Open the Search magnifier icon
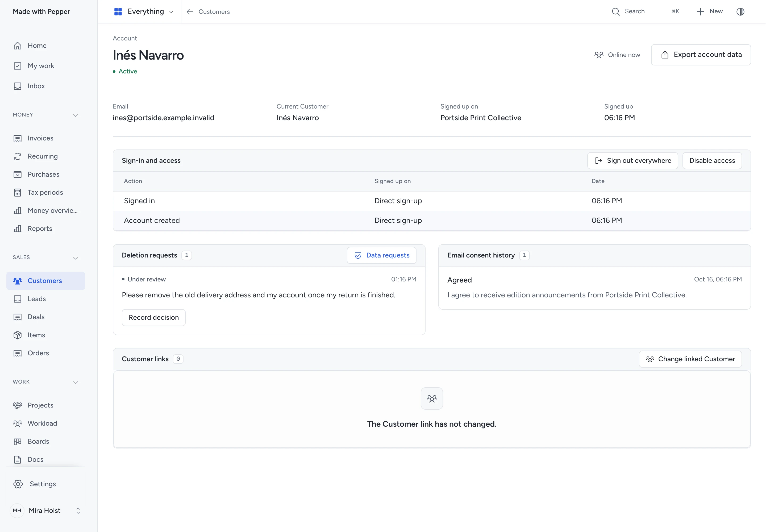 coord(616,12)
